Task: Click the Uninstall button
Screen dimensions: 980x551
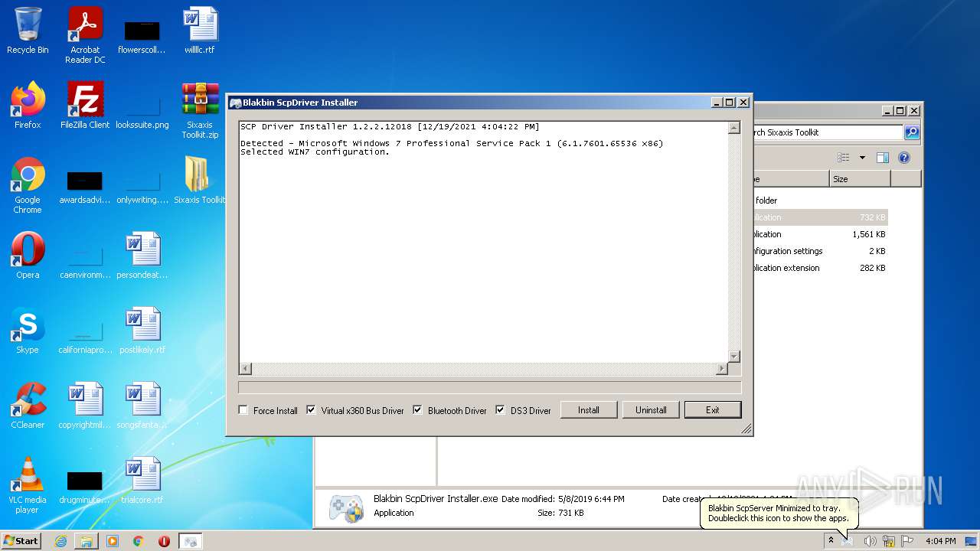Action: [x=651, y=410]
